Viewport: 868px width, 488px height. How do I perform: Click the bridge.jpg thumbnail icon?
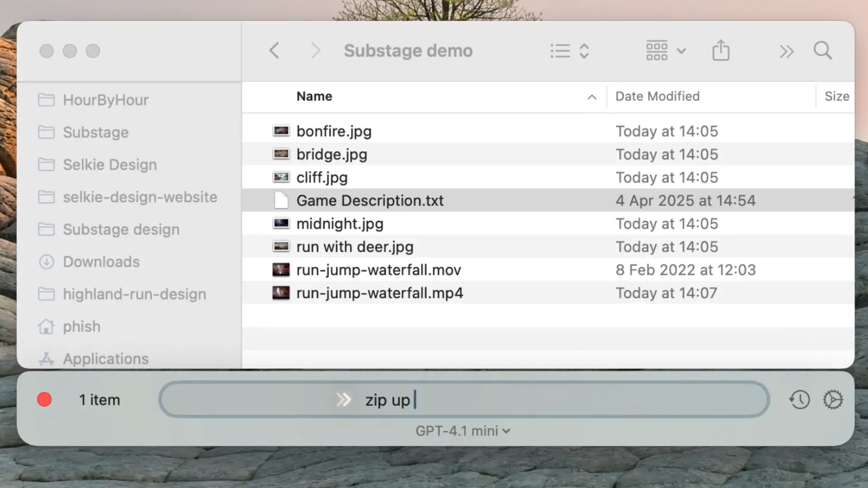[281, 154]
